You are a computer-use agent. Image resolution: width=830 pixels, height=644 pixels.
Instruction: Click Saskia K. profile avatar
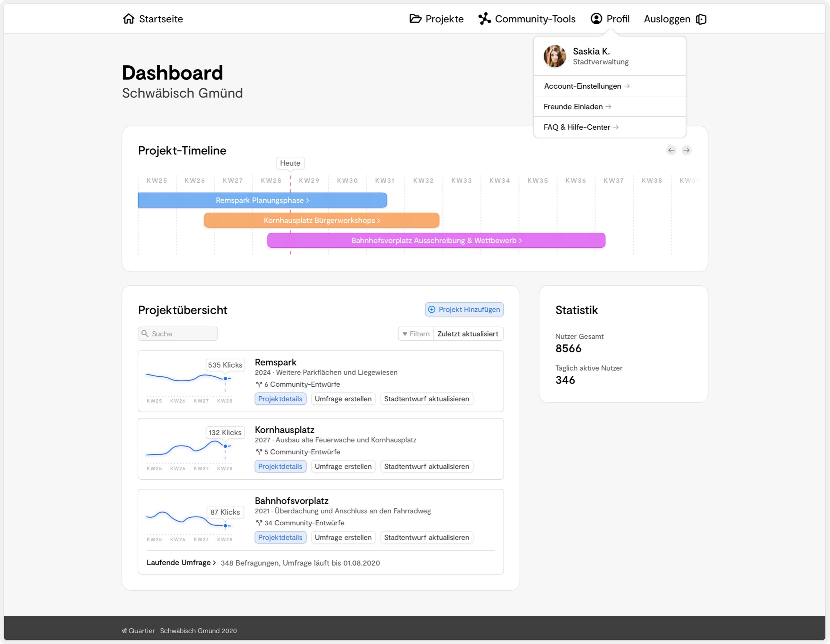pos(554,56)
